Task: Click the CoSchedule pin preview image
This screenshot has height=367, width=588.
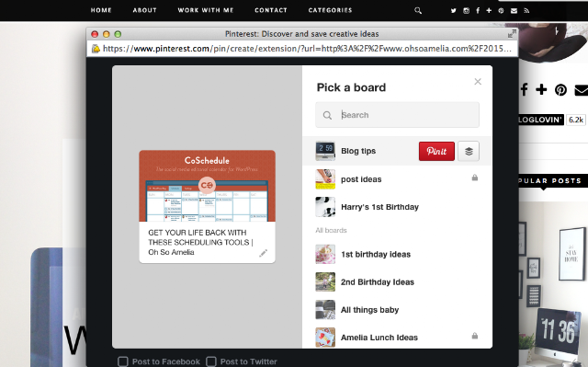Action: [x=207, y=186]
